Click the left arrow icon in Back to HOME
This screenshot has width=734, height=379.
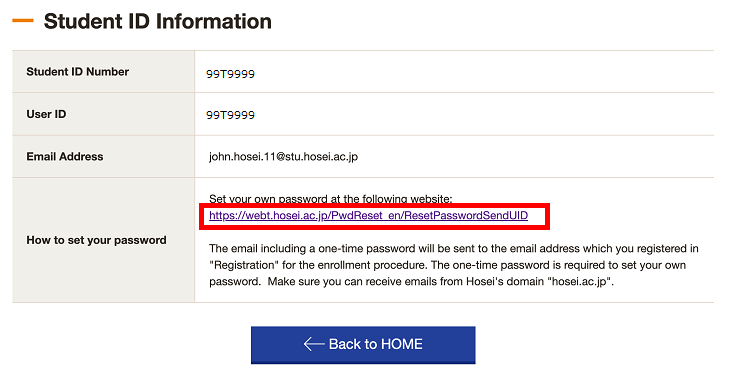[314, 344]
